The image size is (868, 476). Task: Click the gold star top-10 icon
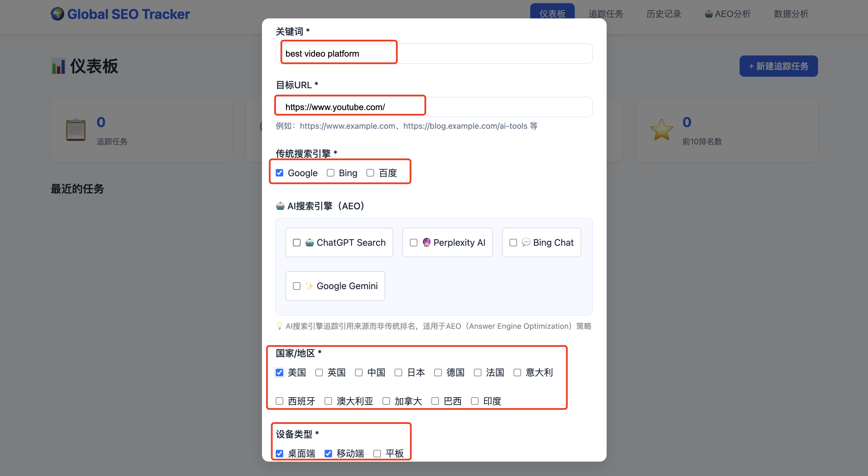(661, 130)
